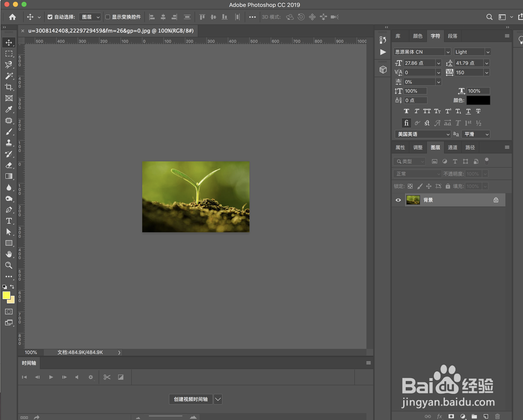This screenshot has height=420, width=523.
Task: Click the Hand tool
Action: point(9,254)
